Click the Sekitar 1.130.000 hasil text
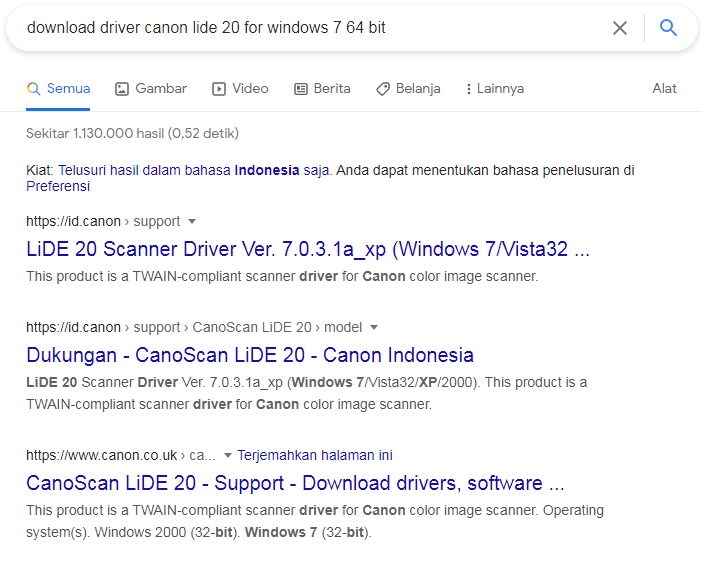 coord(132,133)
